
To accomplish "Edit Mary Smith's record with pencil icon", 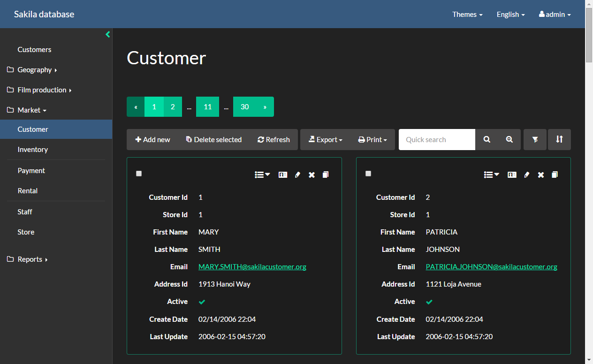I will [297, 175].
